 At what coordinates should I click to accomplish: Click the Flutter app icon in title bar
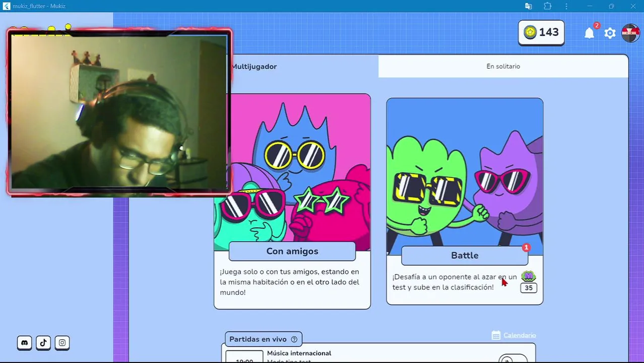point(7,6)
